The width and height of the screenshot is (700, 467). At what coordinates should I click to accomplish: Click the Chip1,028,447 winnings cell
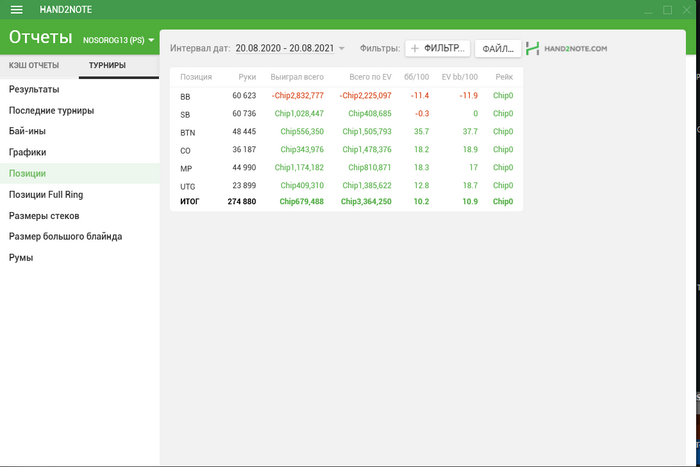tap(299, 113)
